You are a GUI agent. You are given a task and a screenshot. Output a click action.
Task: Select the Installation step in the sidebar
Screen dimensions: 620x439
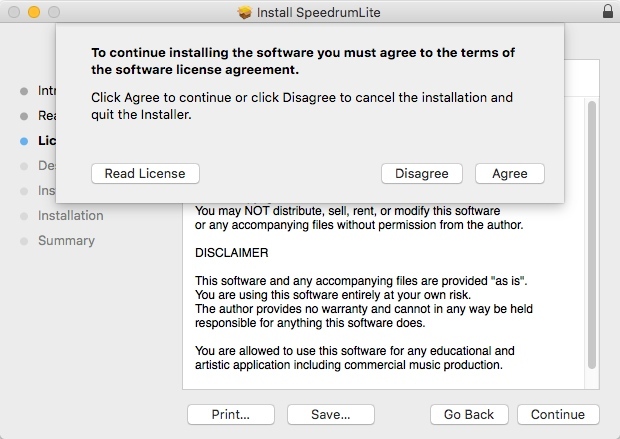70,215
